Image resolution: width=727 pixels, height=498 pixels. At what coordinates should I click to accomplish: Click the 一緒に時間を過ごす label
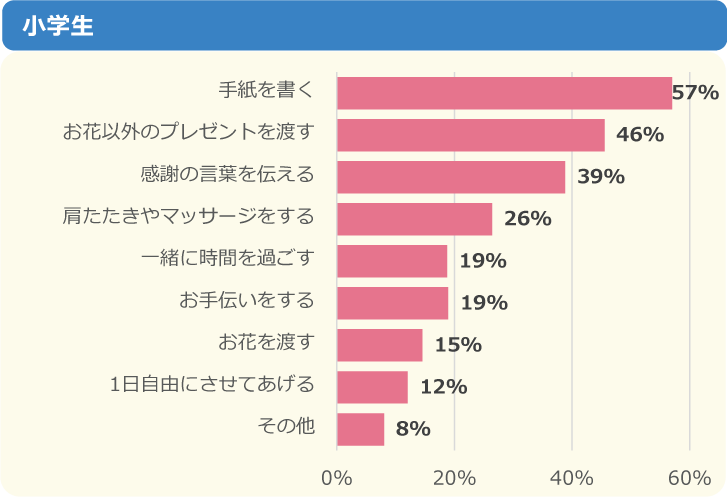point(228,258)
